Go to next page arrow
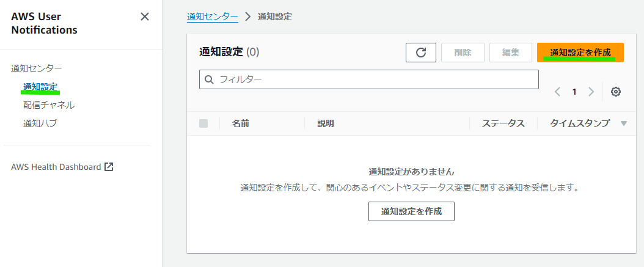The image size is (644, 267). tap(591, 92)
